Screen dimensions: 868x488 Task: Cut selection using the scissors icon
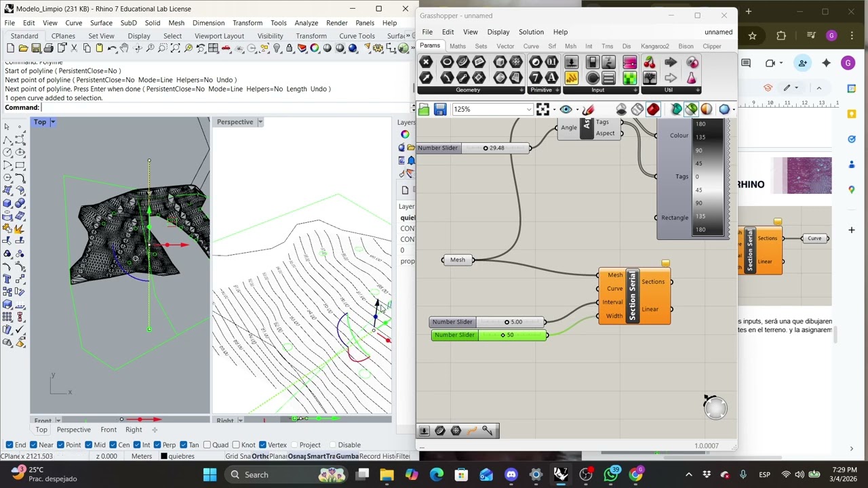[74, 48]
